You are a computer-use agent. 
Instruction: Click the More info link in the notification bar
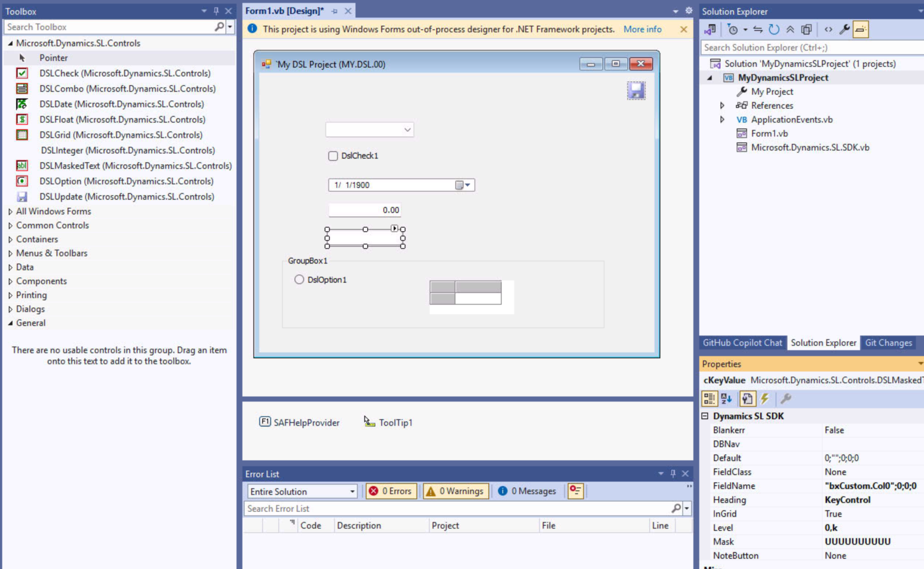642,29
